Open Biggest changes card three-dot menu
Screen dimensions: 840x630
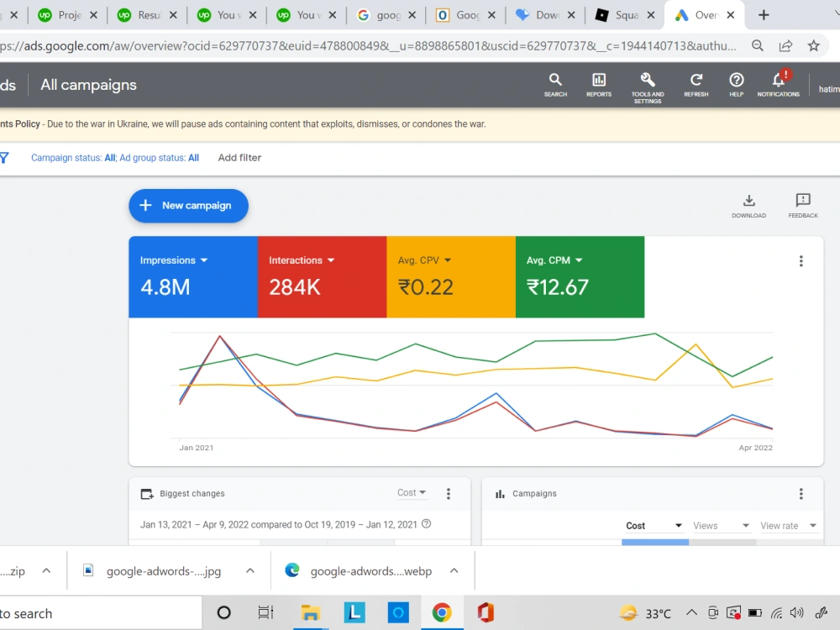(449, 493)
